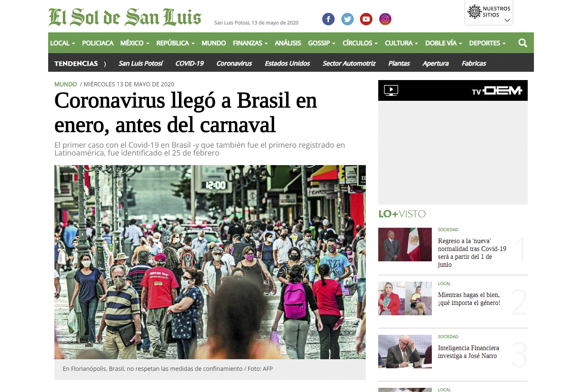585x392 pixels.
Task: Open the Inteligencia Financiera José Narro story
Action: point(468,352)
